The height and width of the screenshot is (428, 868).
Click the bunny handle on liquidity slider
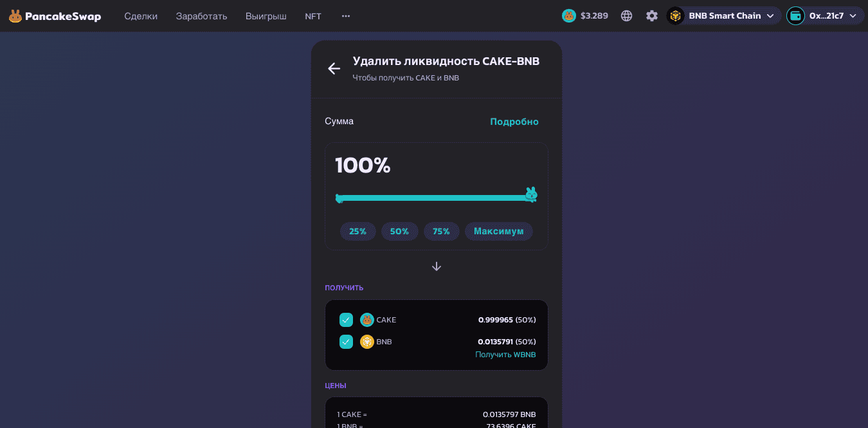tap(530, 194)
